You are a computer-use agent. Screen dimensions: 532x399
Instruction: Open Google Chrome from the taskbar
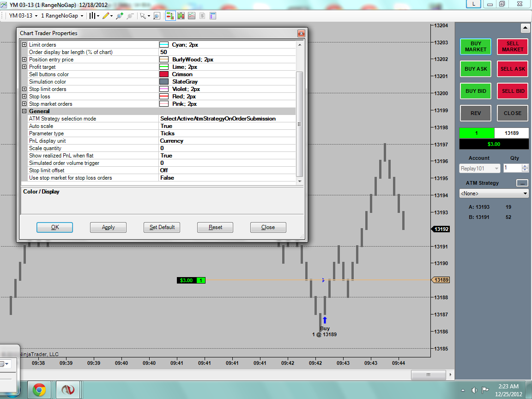[x=39, y=390]
